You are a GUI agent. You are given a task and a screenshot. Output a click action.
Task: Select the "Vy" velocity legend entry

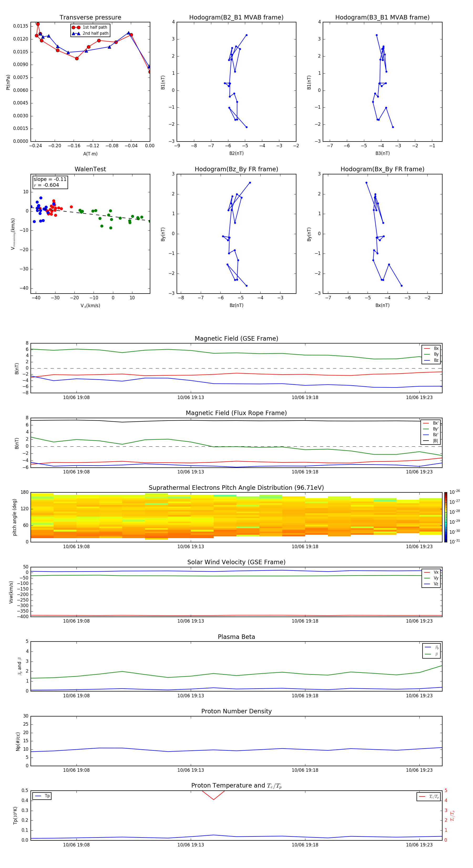click(x=431, y=578)
